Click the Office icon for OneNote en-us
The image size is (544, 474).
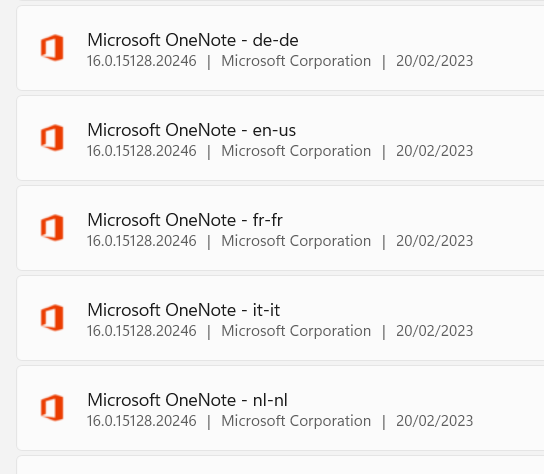coord(52,138)
